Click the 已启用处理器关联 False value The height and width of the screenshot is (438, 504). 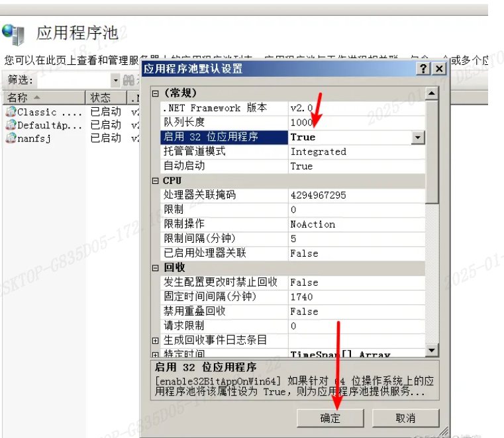[x=304, y=253]
